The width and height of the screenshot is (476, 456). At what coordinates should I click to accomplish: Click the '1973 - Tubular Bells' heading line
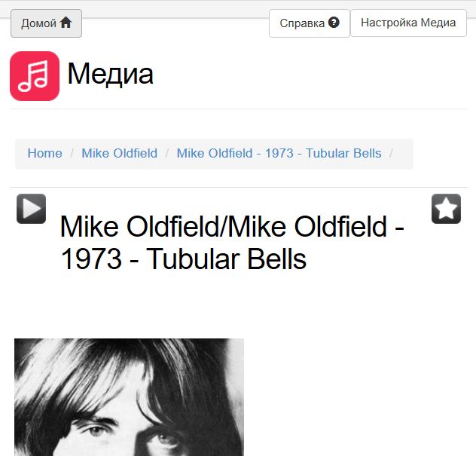coord(183,259)
